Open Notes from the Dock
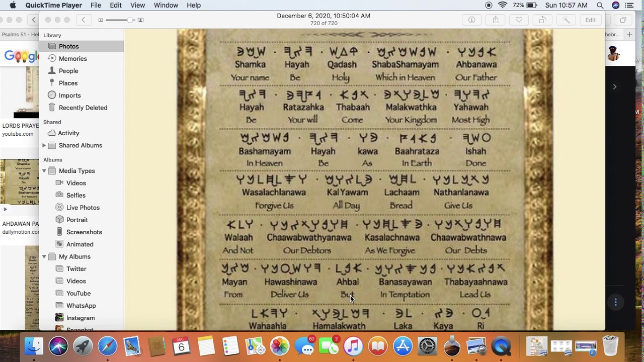644x362 pixels. pyautogui.click(x=206, y=346)
